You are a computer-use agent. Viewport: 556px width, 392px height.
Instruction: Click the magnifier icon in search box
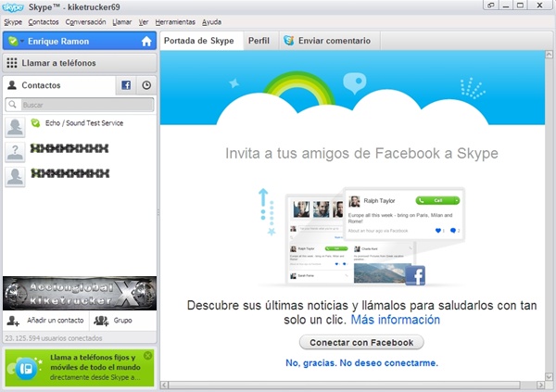tap(12, 105)
